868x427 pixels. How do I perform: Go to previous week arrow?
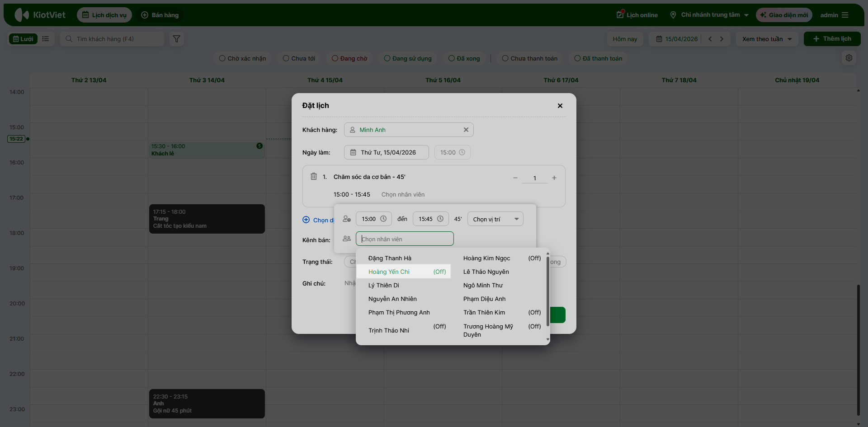pos(710,39)
